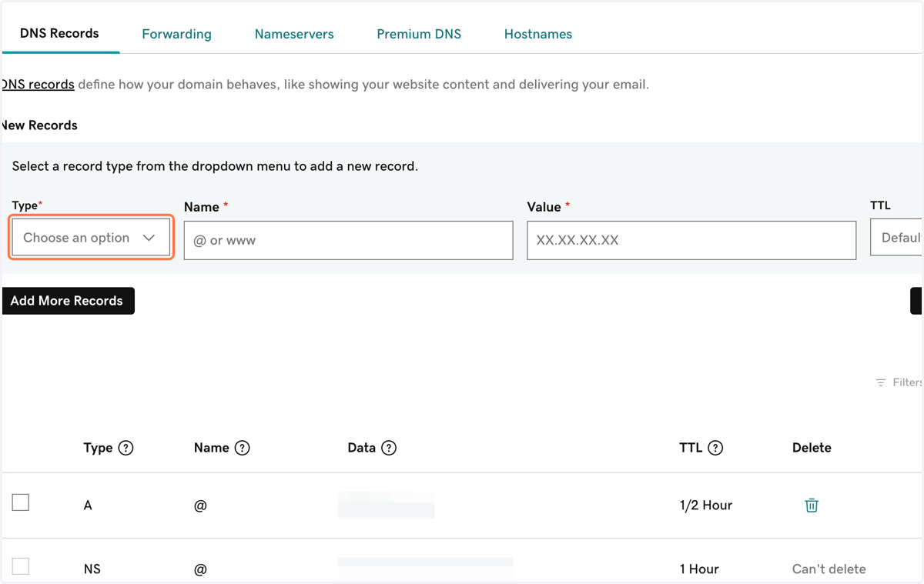Delete the A record using trash icon
Image resolution: width=924 pixels, height=584 pixels.
pyautogui.click(x=812, y=506)
